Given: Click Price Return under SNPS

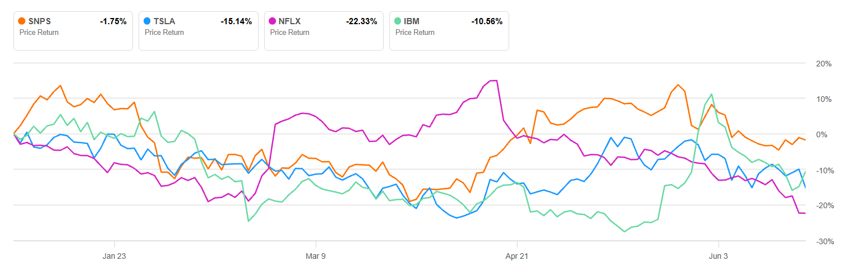Looking at the screenshot, I should 39,33.
